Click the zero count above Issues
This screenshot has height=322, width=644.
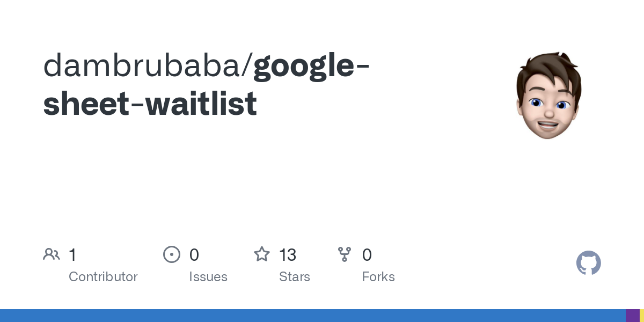[194, 255]
